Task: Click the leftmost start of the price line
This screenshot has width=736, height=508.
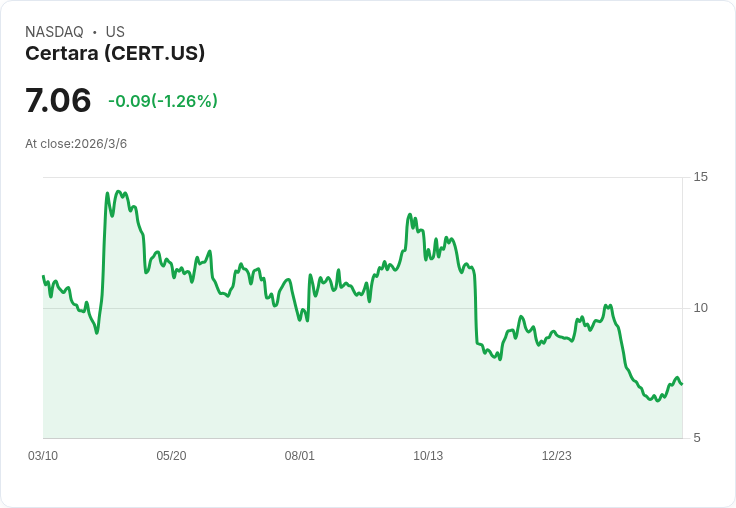Action: click(43, 277)
